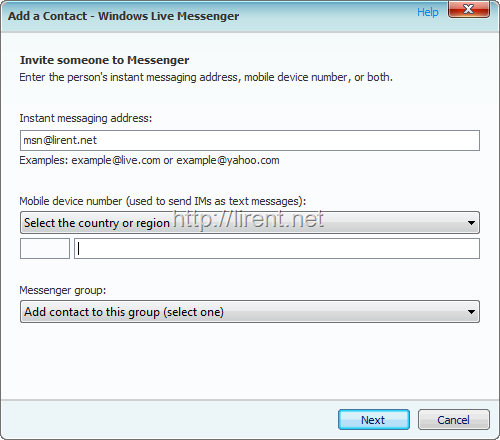Image resolution: width=500 pixels, height=440 pixels.
Task: Expand country or region list via its arrow
Action: tap(471, 223)
